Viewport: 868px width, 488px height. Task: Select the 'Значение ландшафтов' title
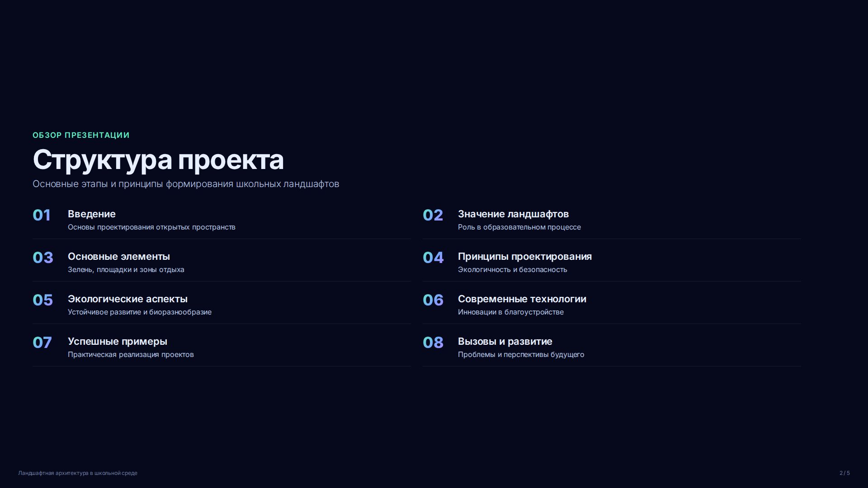(513, 214)
